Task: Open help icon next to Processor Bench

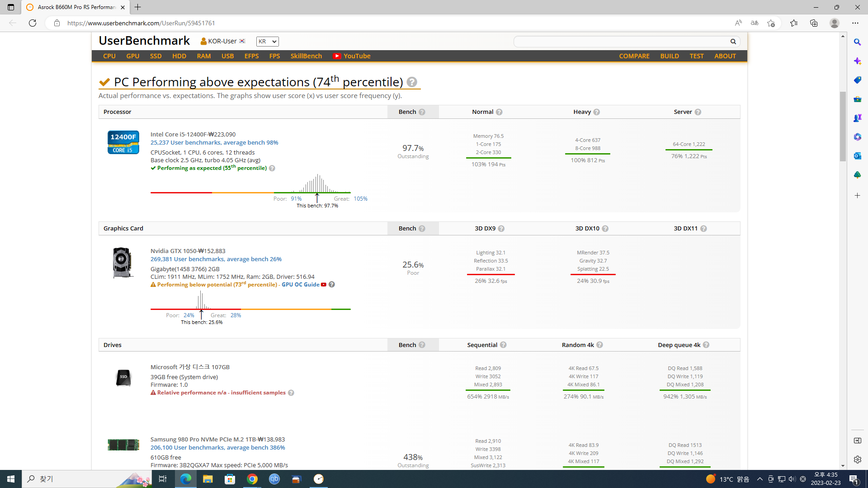Action: [422, 112]
